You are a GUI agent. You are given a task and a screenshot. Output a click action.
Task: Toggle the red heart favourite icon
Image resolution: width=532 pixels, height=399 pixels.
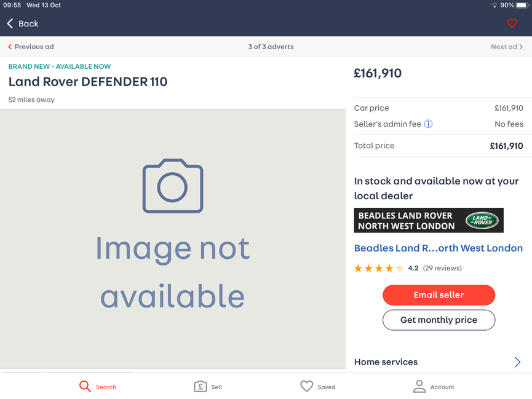point(512,23)
